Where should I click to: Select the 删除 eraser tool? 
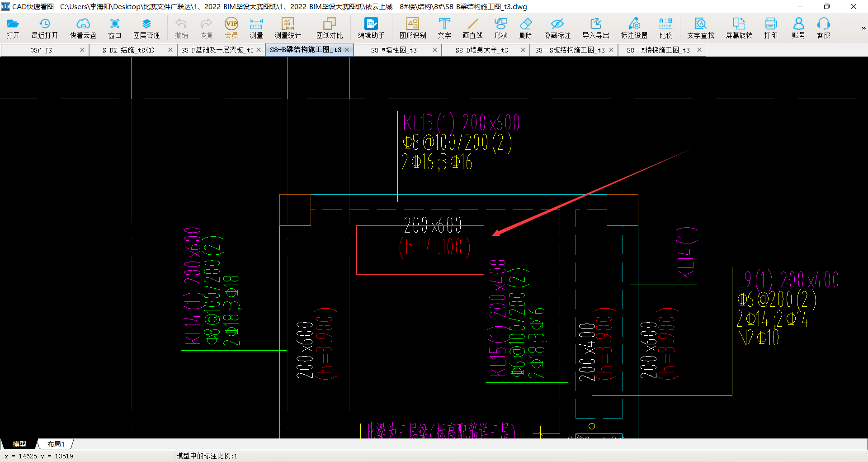tap(526, 28)
